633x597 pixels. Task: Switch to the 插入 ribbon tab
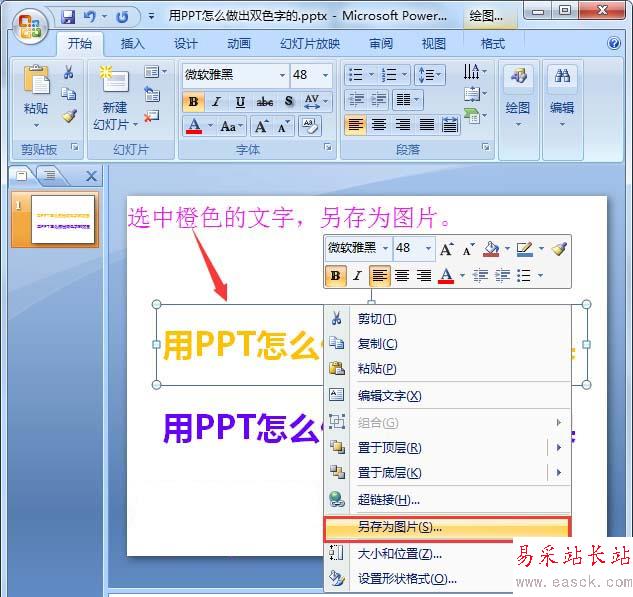tap(132, 44)
